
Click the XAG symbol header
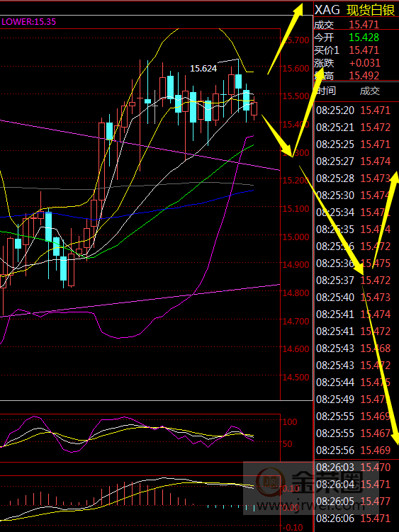point(327,10)
